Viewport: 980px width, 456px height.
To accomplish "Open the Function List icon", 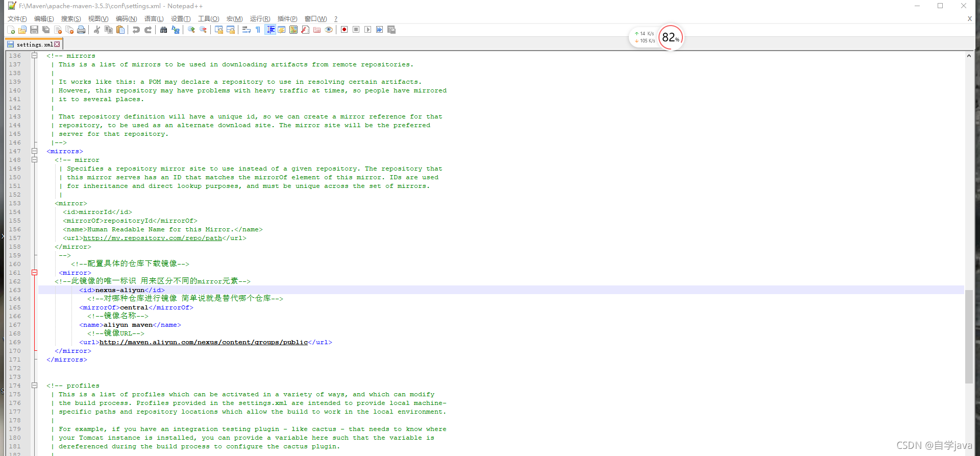I will 305,30.
